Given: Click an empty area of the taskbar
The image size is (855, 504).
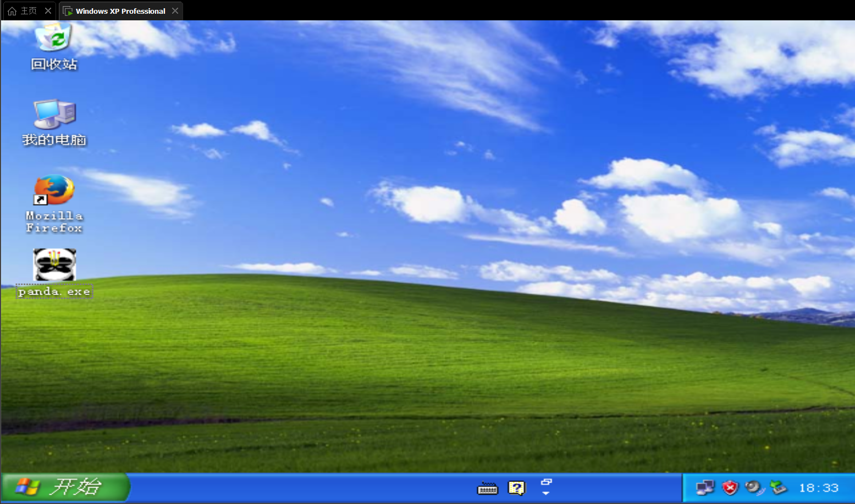Looking at the screenshot, I should tap(302, 488).
